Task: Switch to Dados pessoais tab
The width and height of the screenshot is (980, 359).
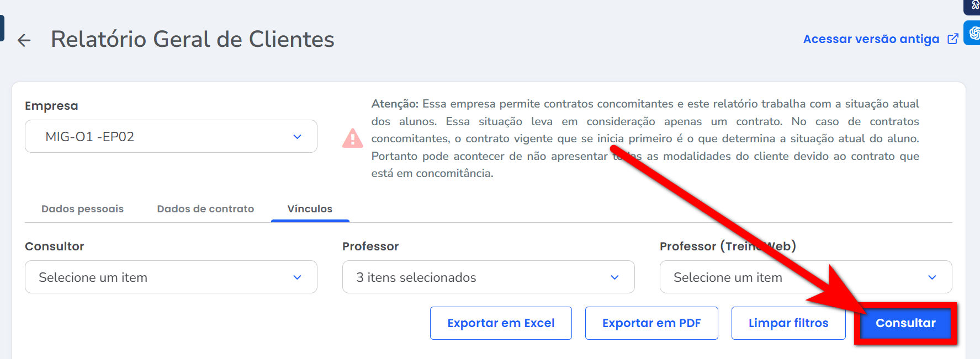Action: tap(82, 209)
